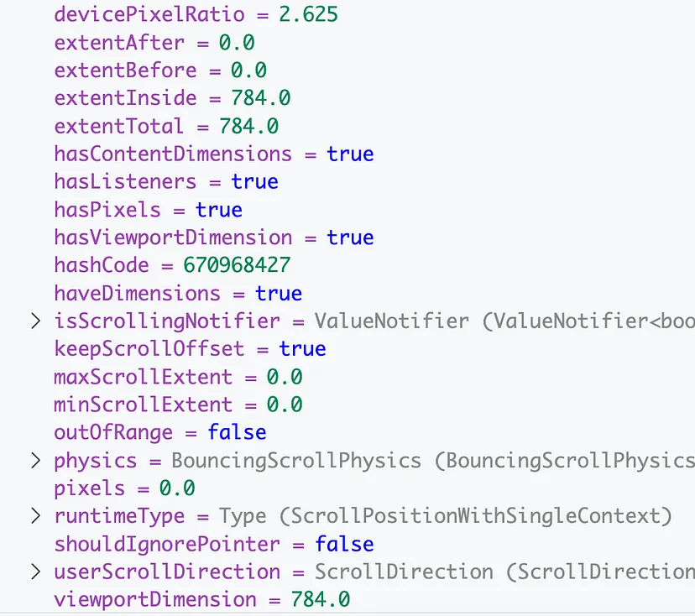Select the hashCode value 670968427
Viewport: 695px width, 616px height.
pyautogui.click(x=238, y=265)
